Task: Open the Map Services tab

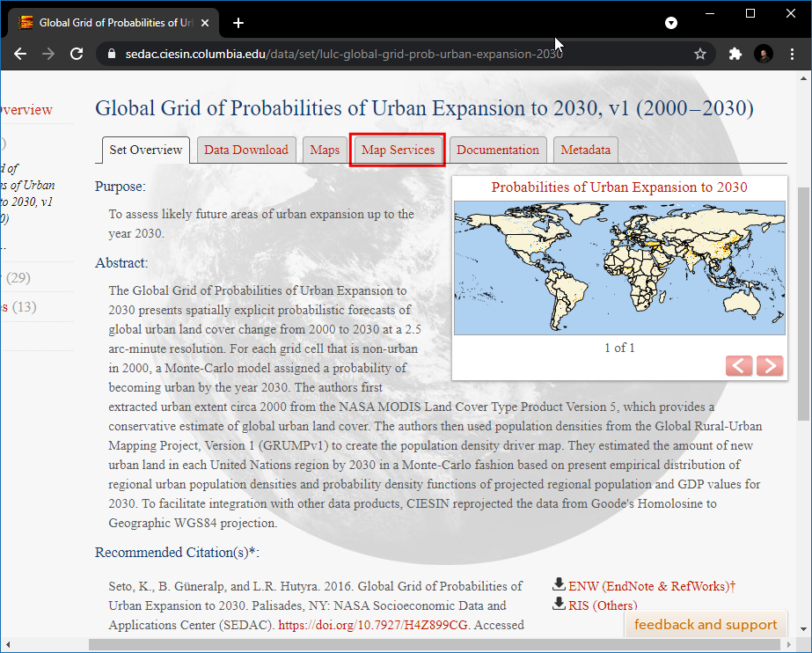Action: click(x=398, y=150)
